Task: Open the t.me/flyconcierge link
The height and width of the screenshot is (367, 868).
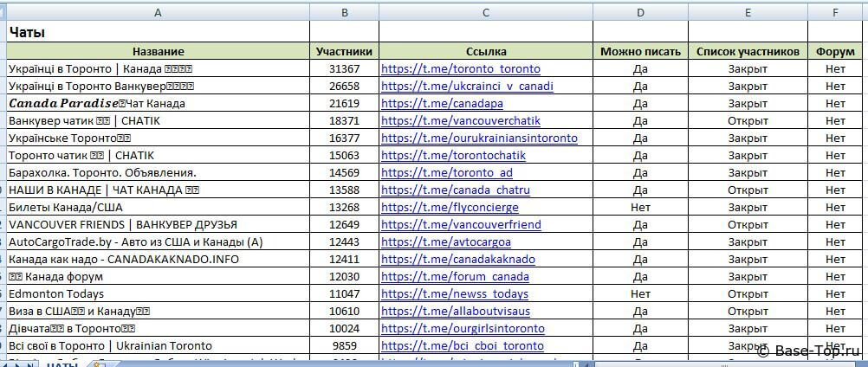Action: (x=450, y=207)
